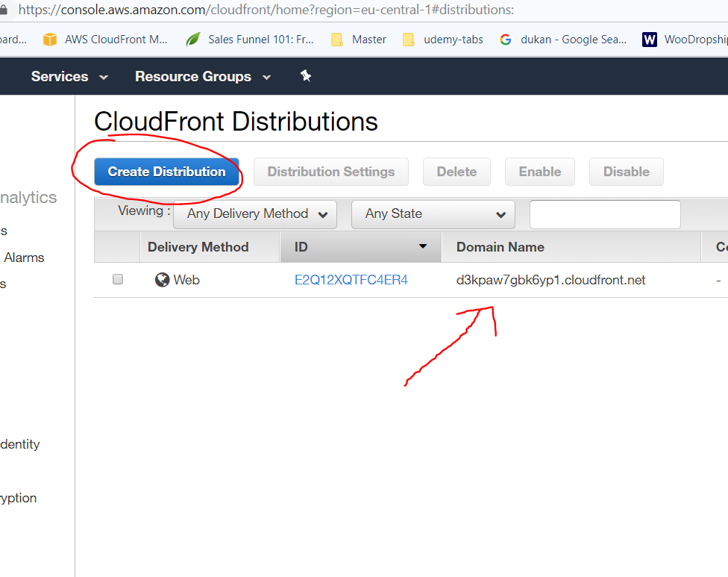Image resolution: width=728 pixels, height=577 pixels.
Task: Open the AWS CloudFront bookmark
Action: click(105, 40)
